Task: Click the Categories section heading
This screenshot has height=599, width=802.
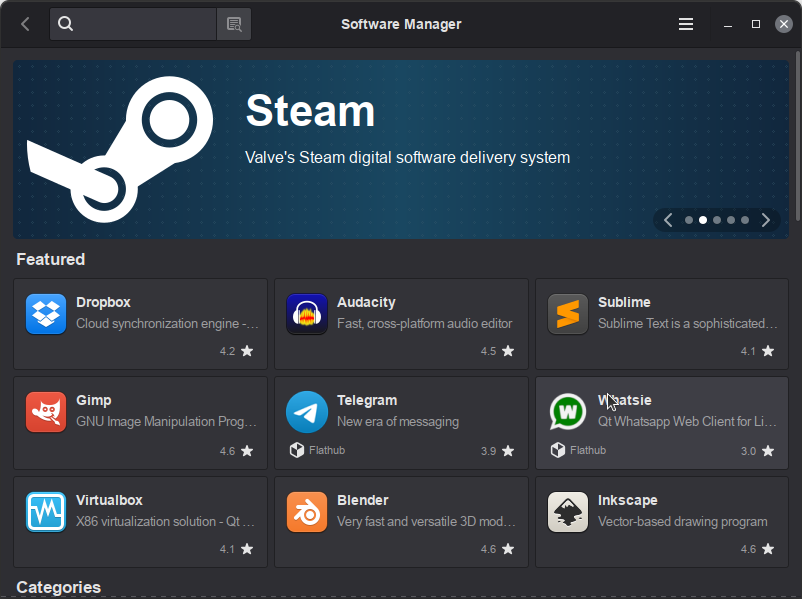Action: pyautogui.click(x=58, y=587)
